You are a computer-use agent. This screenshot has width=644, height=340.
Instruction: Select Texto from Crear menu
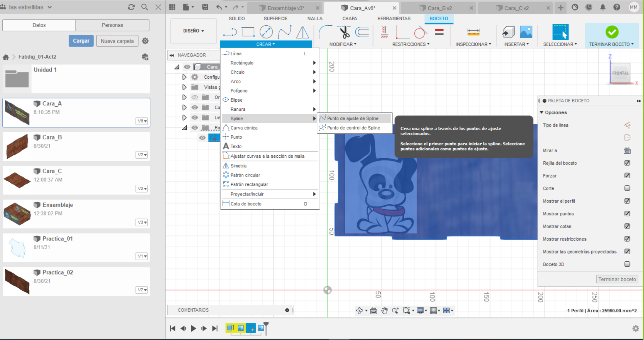click(269, 147)
